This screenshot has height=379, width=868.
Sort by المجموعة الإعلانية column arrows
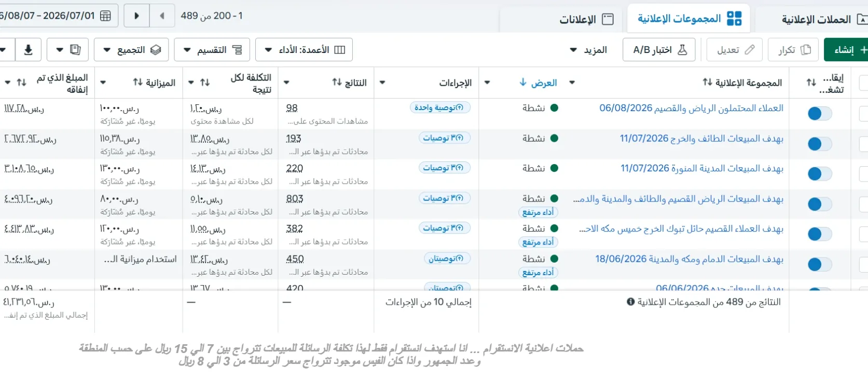coord(707,82)
